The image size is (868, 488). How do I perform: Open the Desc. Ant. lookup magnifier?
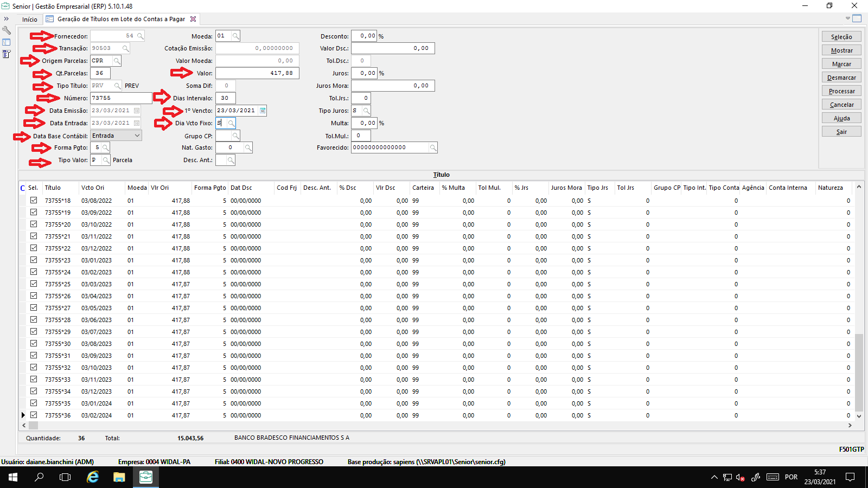pyautogui.click(x=231, y=160)
